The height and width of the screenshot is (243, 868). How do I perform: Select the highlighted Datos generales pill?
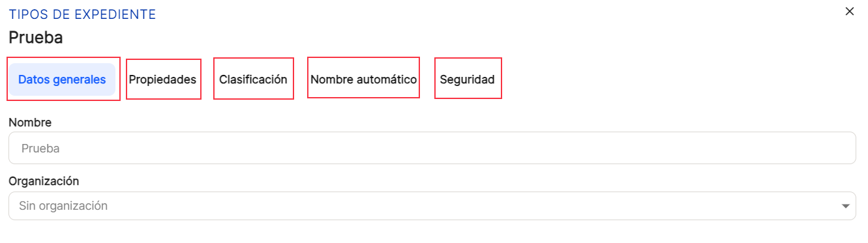[62, 79]
